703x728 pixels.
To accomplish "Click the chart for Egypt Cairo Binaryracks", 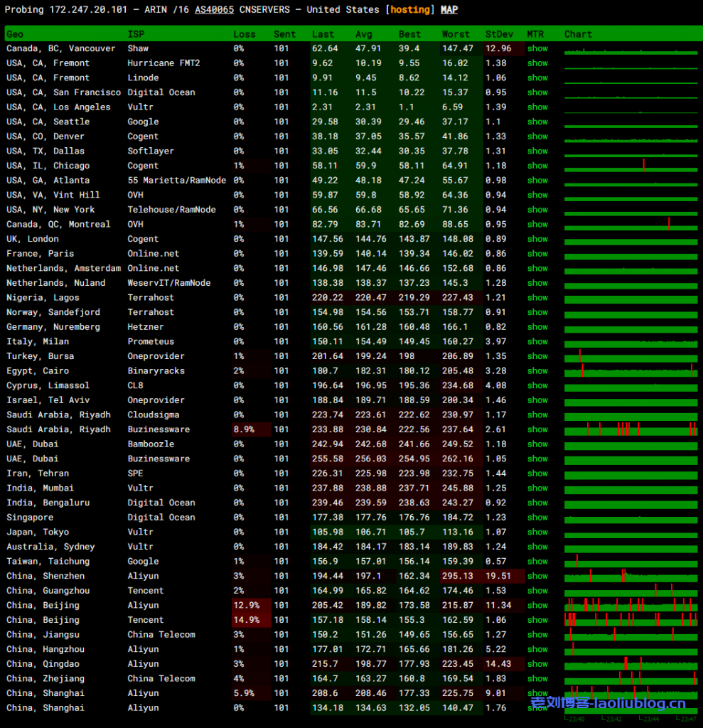I will pyautogui.click(x=630, y=370).
